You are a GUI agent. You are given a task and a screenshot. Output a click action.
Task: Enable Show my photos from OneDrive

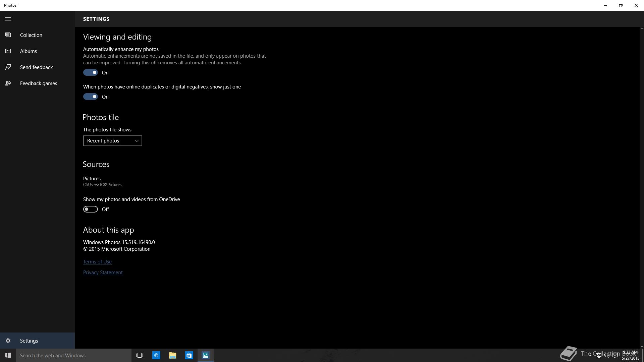tap(91, 209)
